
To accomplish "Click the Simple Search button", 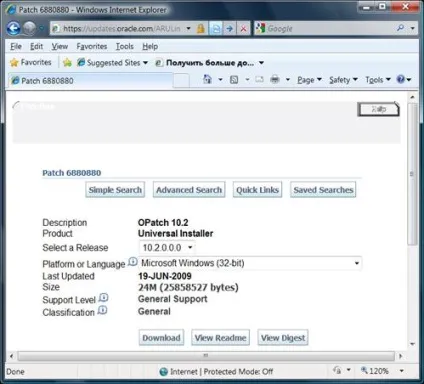I will [115, 190].
